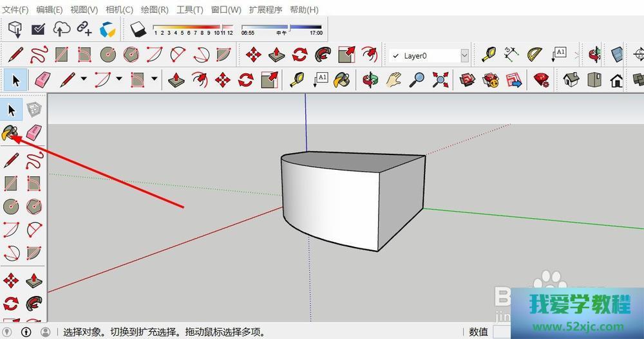Open the Layer0 layer dropdown

coord(464,56)
